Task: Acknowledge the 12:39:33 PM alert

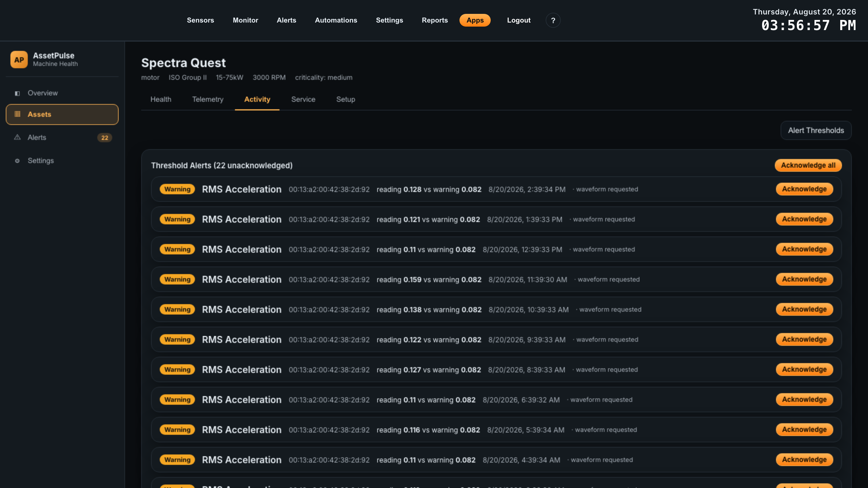Action: [x=804, y=249]
